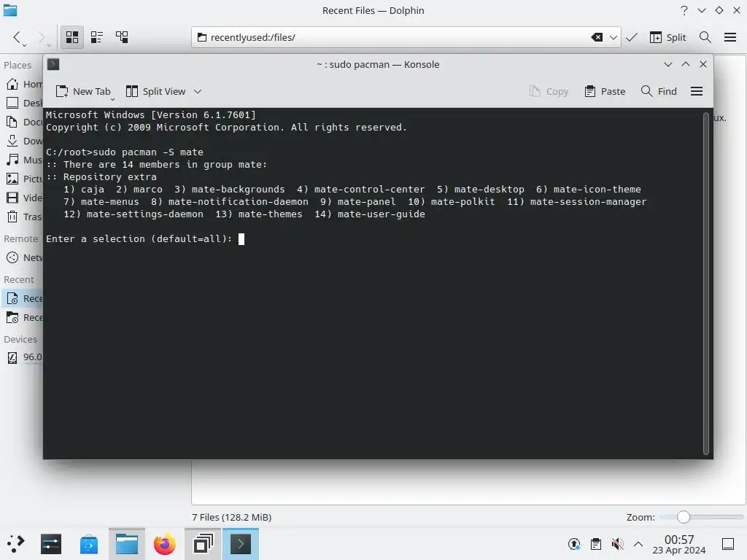Clear the Dolphin location bar text

(x=597, y=37)
